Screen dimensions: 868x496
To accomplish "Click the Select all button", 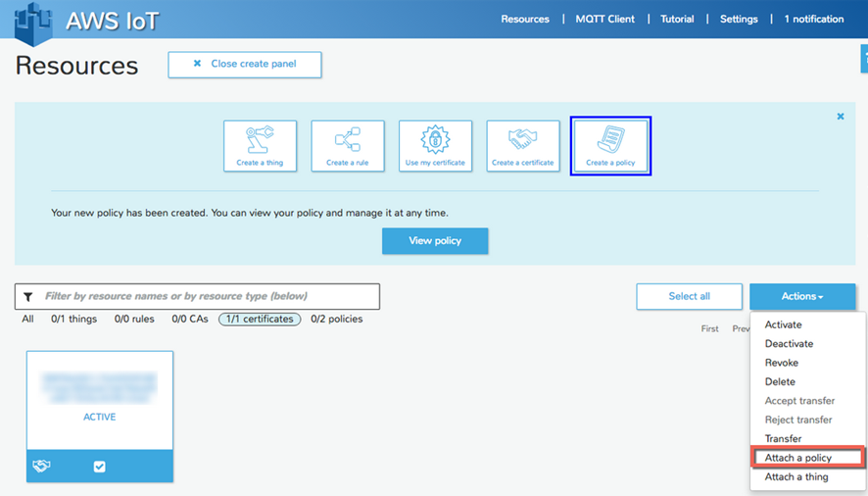I will tap(689, 296).
